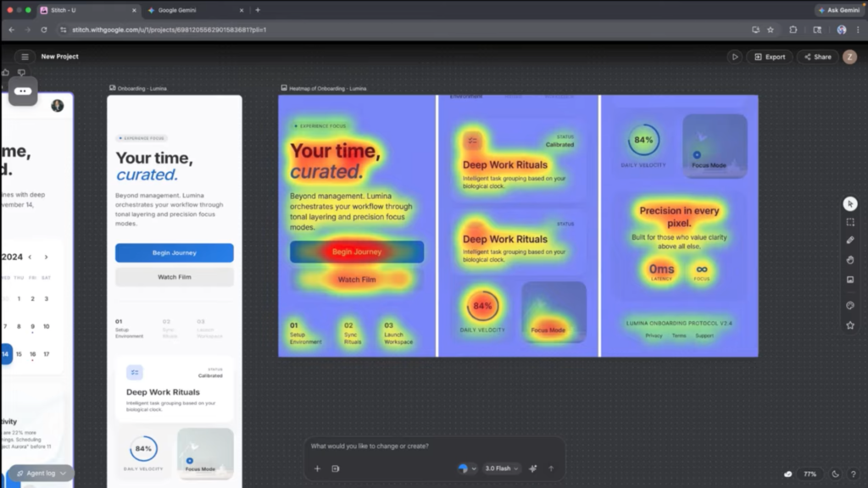868x488 pixels.
Task: Click the browser address bar URL
Action: click(170, 30)
